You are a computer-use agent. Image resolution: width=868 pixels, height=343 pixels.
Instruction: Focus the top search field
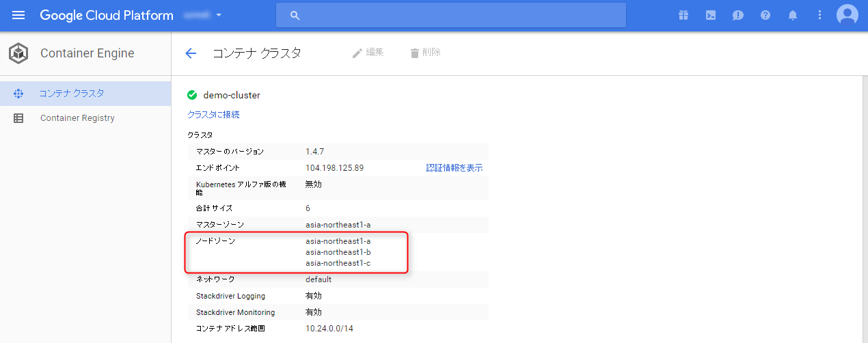pyautogui.click(x=451, y=15)
